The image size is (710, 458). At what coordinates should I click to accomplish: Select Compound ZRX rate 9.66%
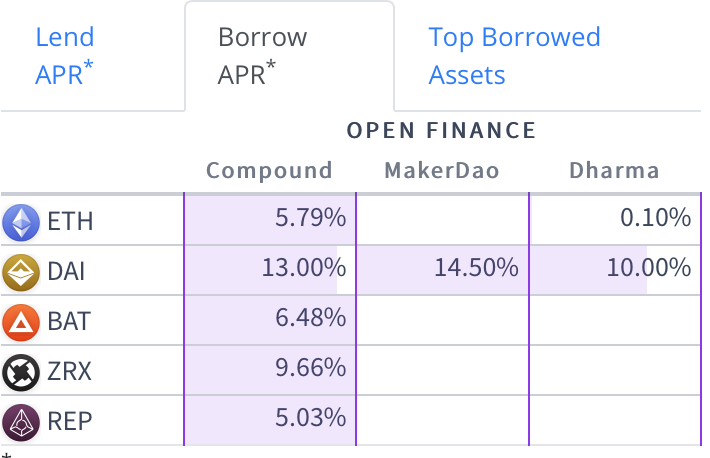pos(311,367)
